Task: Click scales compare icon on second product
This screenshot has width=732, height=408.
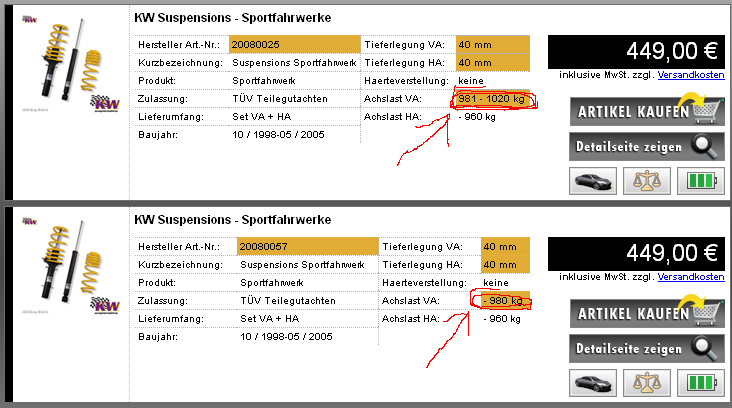Action: [x=647, y=383]
